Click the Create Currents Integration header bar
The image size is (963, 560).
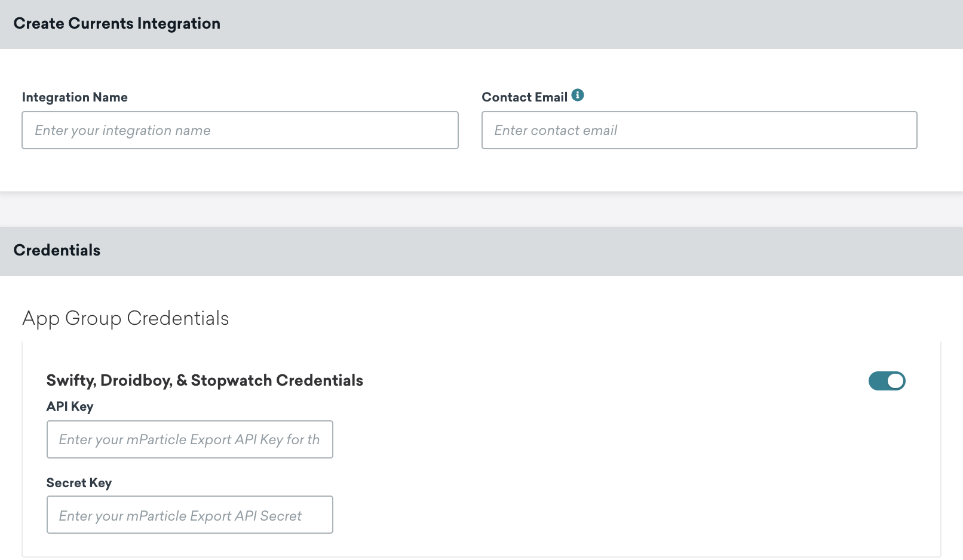pos(117,23)
